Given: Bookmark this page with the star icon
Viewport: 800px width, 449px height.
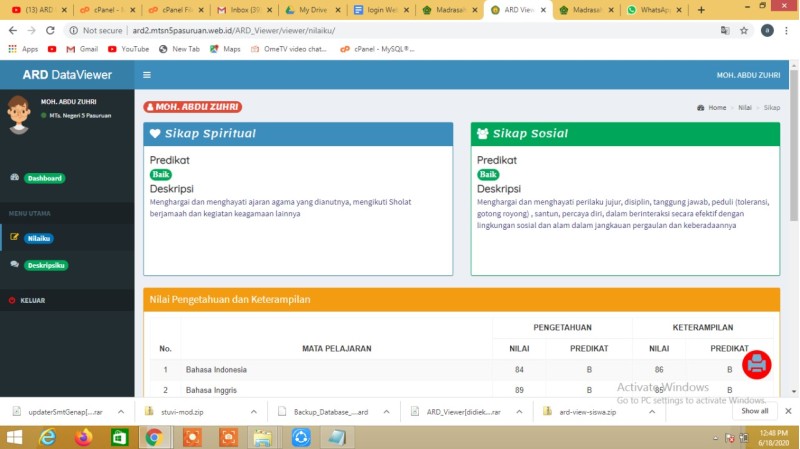Looking at the screenshot, I should [x=744, y=30].
